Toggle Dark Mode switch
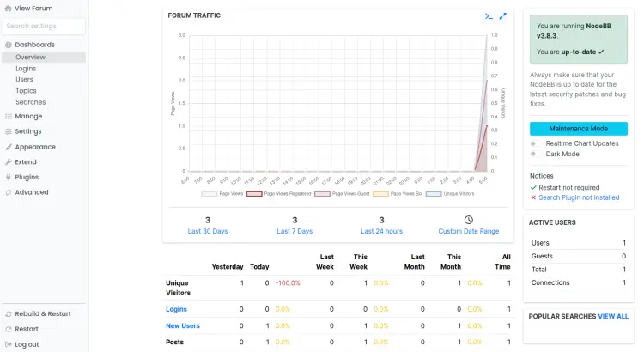644x352 pixels. coord(534,155)
